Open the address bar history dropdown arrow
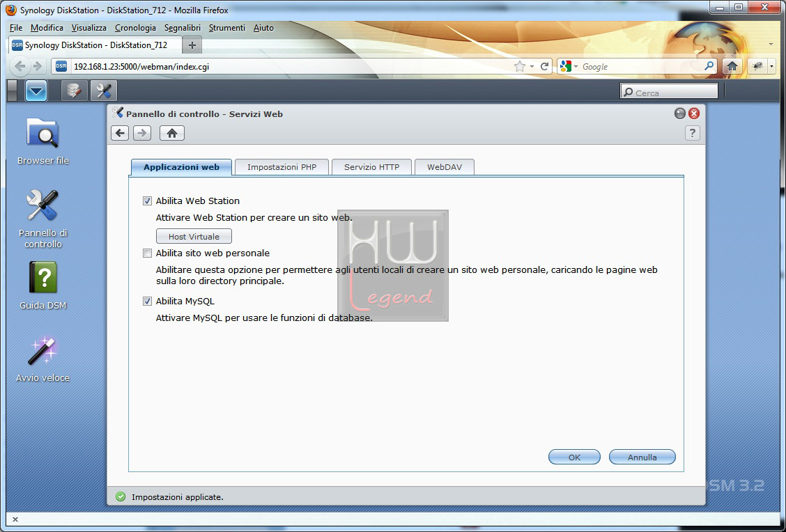This screenshot has width=786, height=532. tap(532, 67)
